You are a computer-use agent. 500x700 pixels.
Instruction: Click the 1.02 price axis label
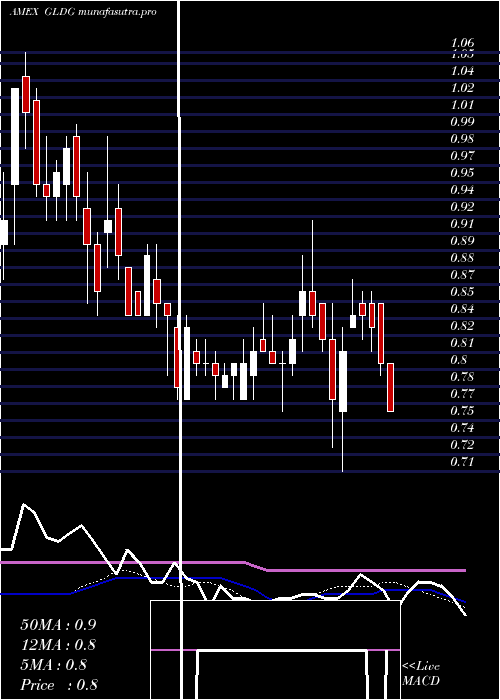tap(462, 88)
